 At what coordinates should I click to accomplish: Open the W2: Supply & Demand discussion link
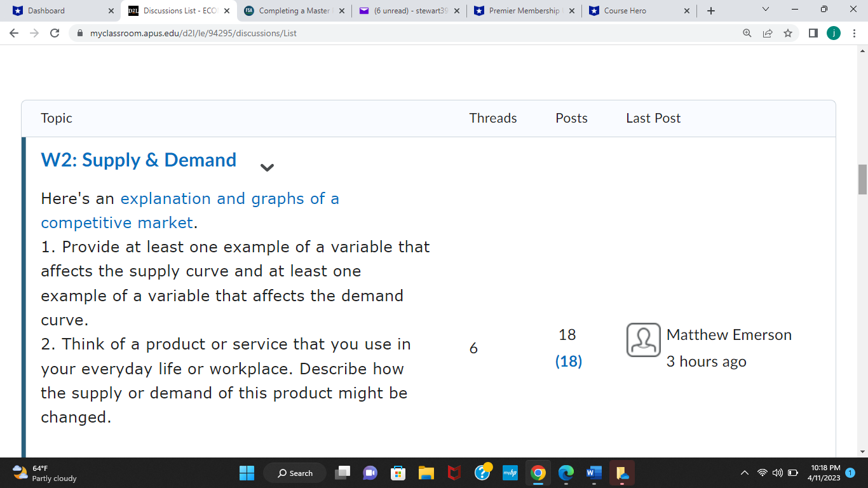pos(138,160)
